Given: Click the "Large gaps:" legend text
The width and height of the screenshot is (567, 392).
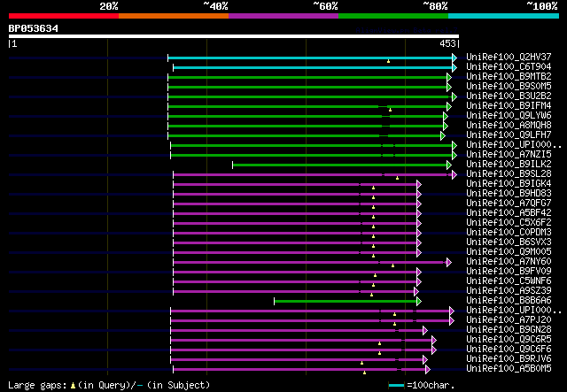Looking at the screenshot, I should click(x=37, y=386).
